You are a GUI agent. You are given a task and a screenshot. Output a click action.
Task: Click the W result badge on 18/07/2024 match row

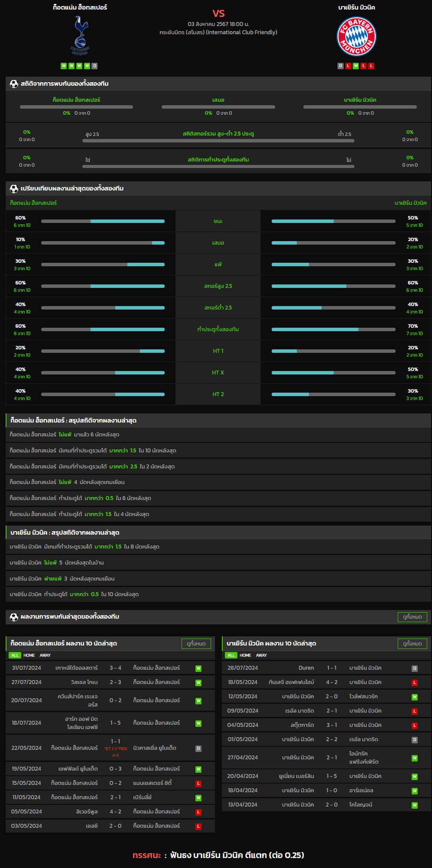[198, 723]
